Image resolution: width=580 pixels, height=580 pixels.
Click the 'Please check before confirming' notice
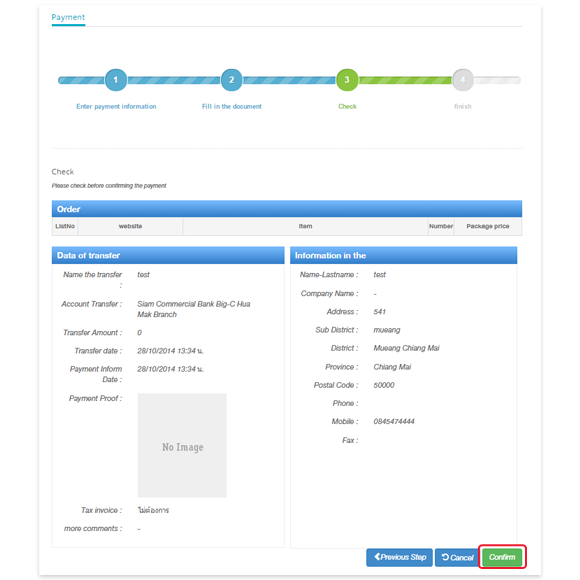pyautogui.click(x=109, y=186)
